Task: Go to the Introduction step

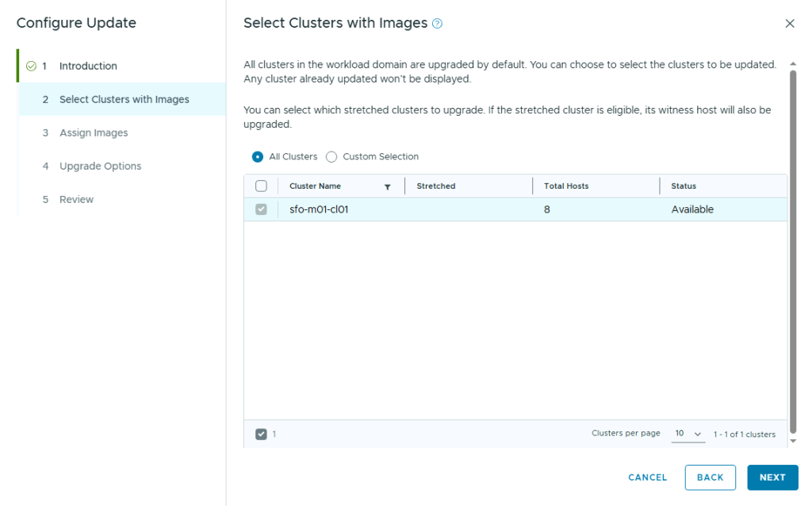Action: pyautogui.click(x=88, y=66)
